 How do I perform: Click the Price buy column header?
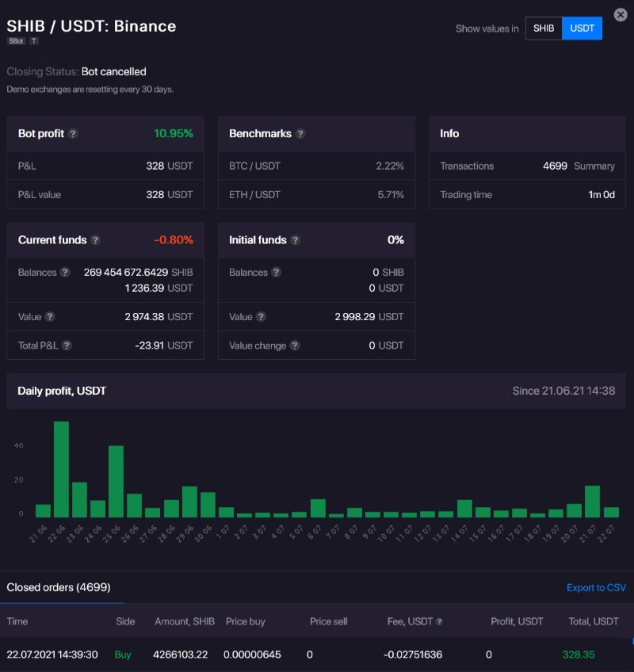[x=246, y=621]
